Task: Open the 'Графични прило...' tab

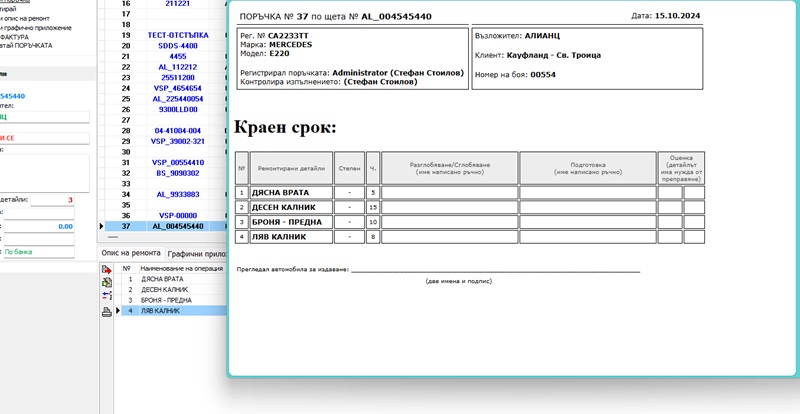Action: point(196,253)
